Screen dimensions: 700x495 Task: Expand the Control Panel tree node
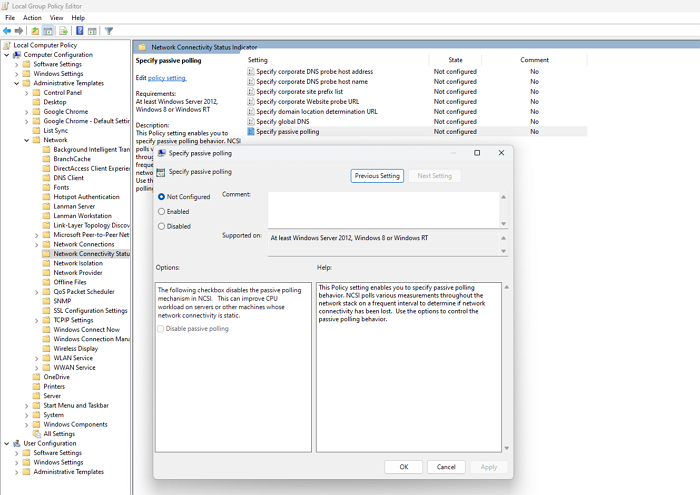pyautogui.click(x=27, y=93)
